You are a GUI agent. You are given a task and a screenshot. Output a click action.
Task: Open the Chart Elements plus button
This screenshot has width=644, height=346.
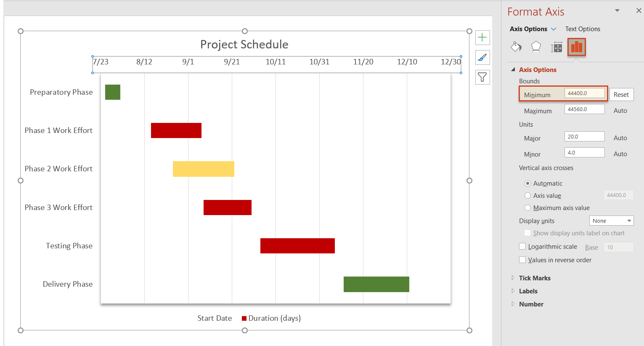(482, 37)
